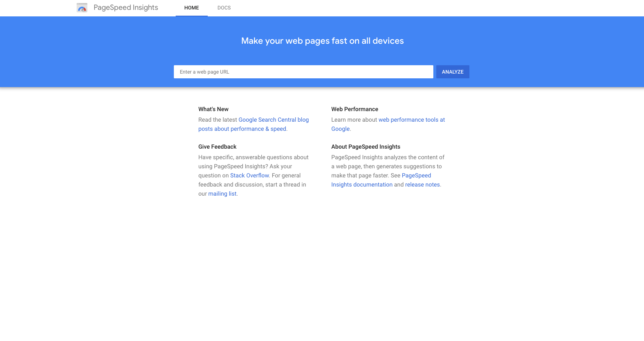Follow the web performance tools at Google link
The image size is (644, 341).
click(x=411, y=120)
